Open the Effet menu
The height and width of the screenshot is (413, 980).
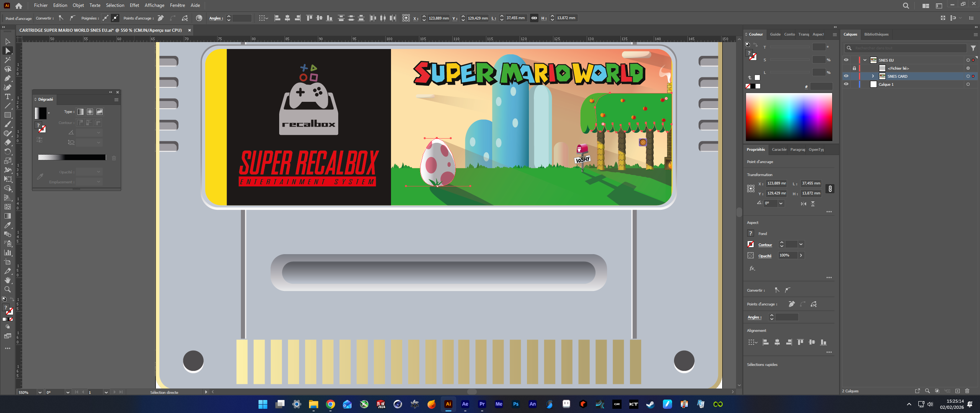click(134, 5)
